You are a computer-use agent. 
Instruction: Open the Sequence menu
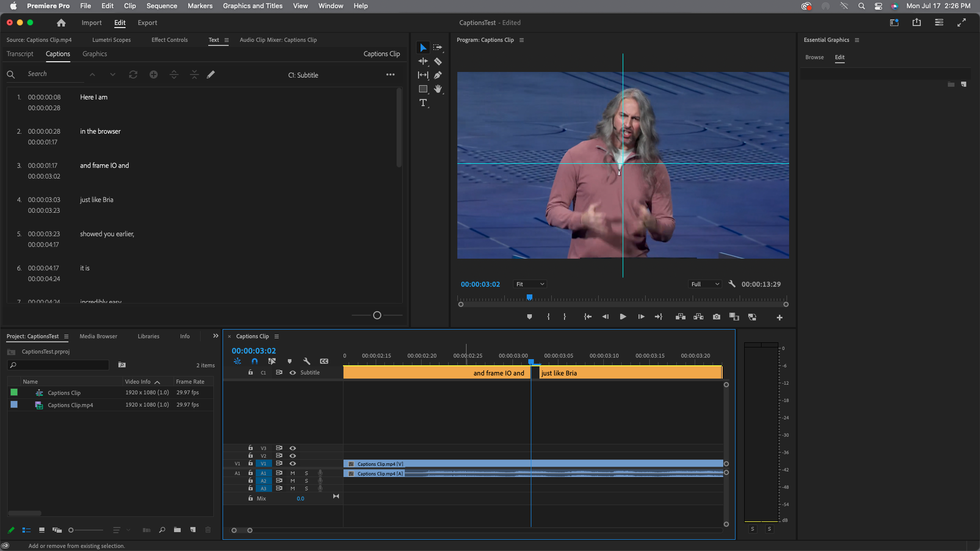[161, 6]
